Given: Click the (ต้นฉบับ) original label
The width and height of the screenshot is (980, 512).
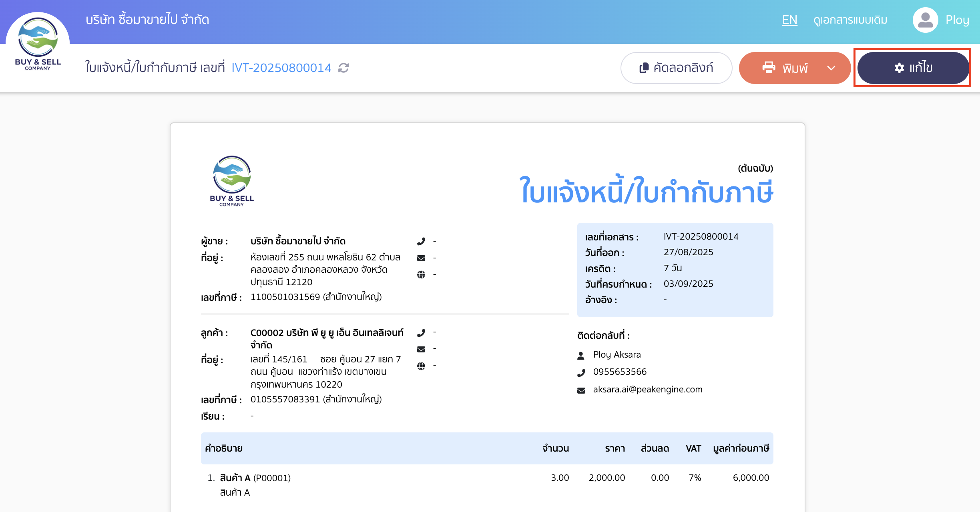Looking at the screenshot, I should pyautogui.click(x=755, y=168).
